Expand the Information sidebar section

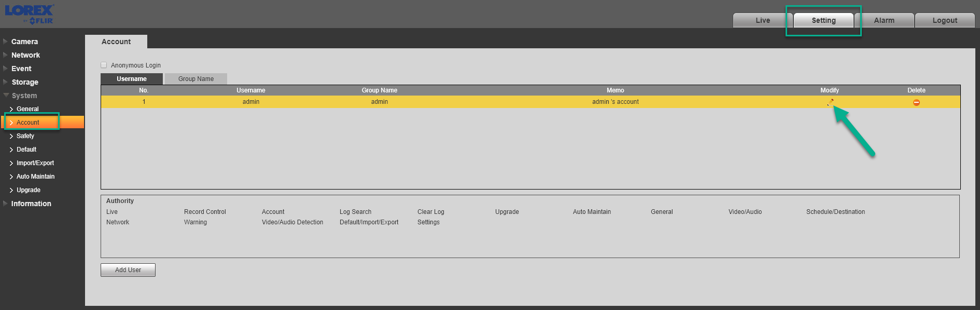31,204
